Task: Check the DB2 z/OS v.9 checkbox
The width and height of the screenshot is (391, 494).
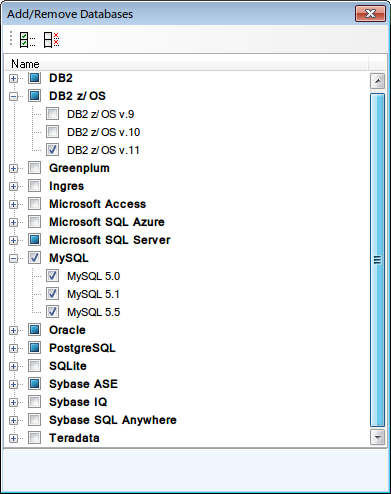Action: pos(52,114)
